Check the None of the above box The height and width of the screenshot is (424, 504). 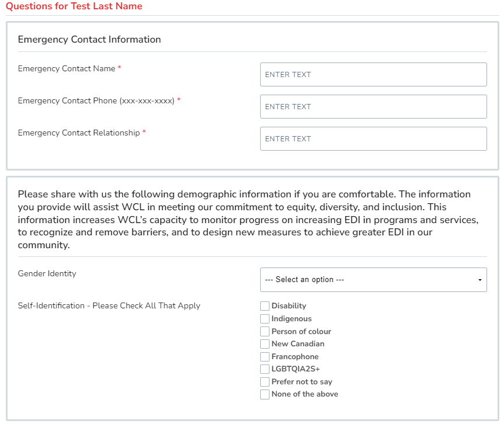click(x=265, y=394)
